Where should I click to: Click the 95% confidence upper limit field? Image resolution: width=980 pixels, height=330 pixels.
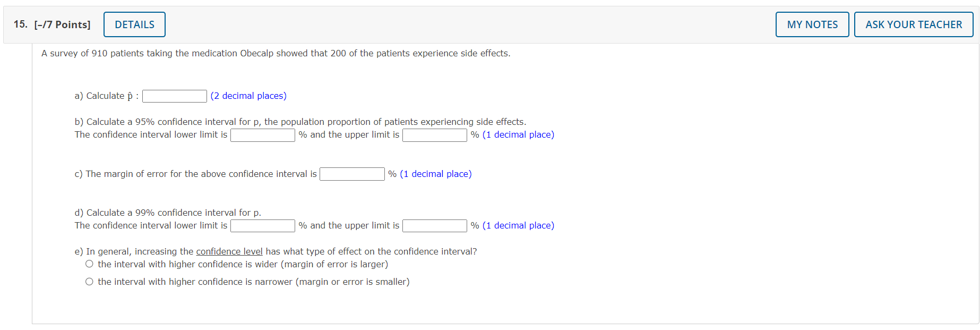[x=434, y=135]
